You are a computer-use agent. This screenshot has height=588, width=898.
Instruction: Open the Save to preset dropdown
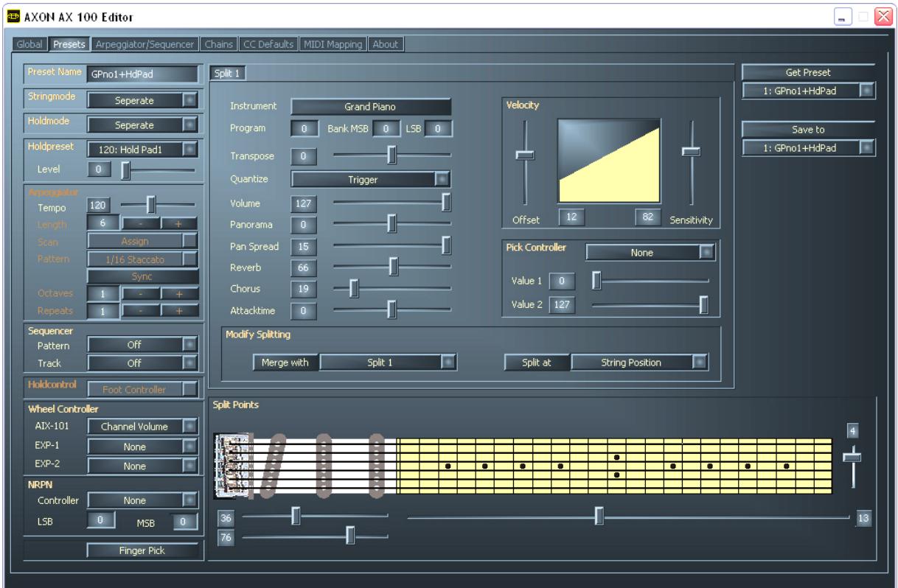(808, 147)
